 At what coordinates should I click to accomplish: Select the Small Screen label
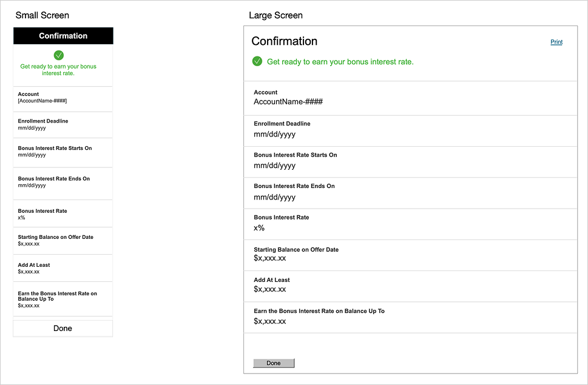pyautogui.click(x=42, y=15)
